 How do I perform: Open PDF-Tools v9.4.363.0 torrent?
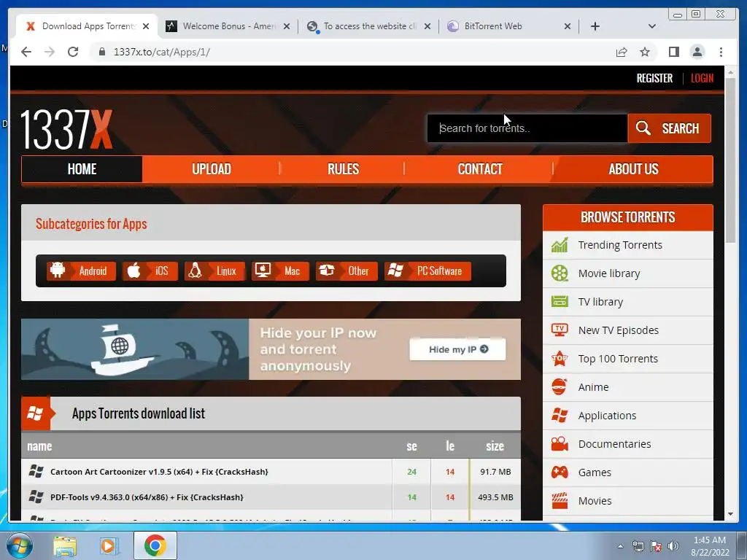[x=147, y=497]
